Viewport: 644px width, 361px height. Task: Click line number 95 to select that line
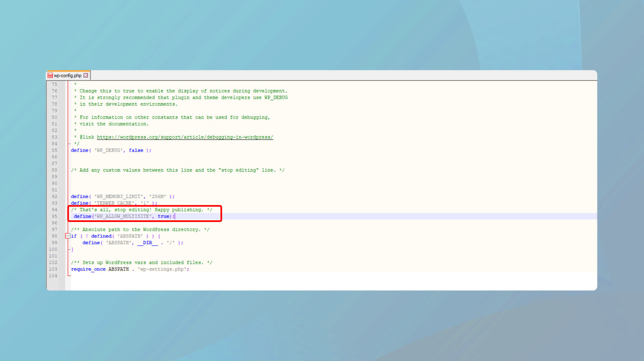[54, 216]
